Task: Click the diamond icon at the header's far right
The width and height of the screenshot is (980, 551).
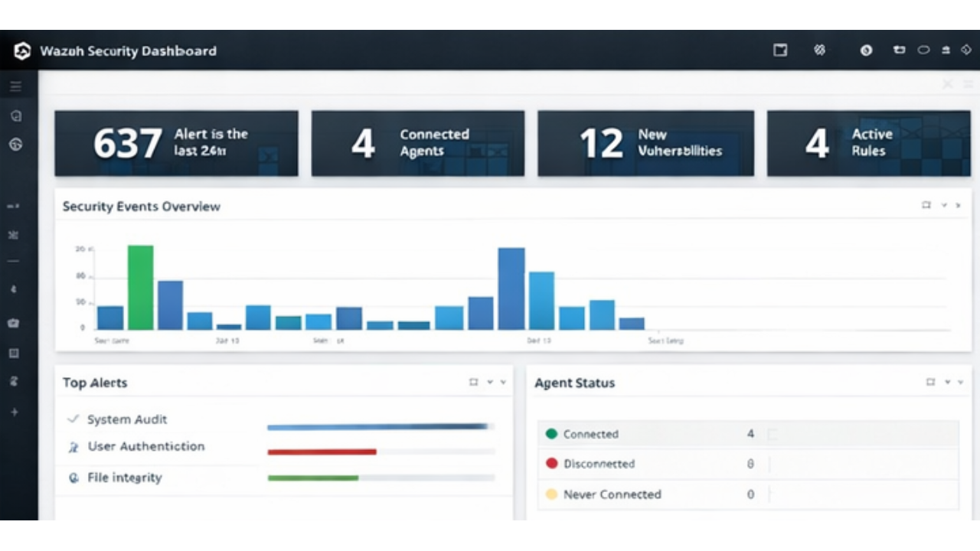Action: [x=966, y=51]
